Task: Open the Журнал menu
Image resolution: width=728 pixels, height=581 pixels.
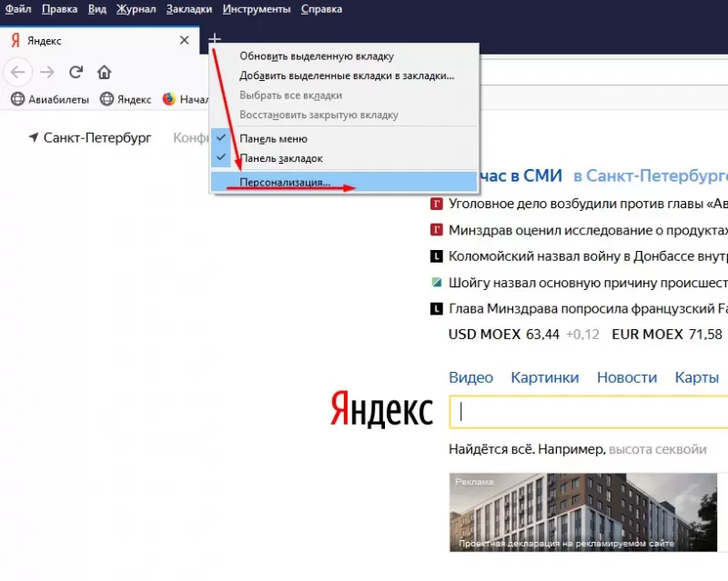Action: pos(135,8)
